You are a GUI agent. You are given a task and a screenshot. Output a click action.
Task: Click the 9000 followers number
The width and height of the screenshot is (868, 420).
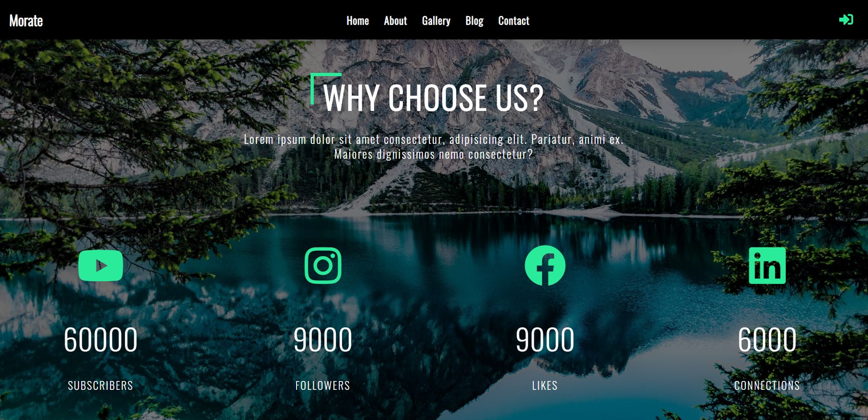pyautogui.click(x=323, y=339)
